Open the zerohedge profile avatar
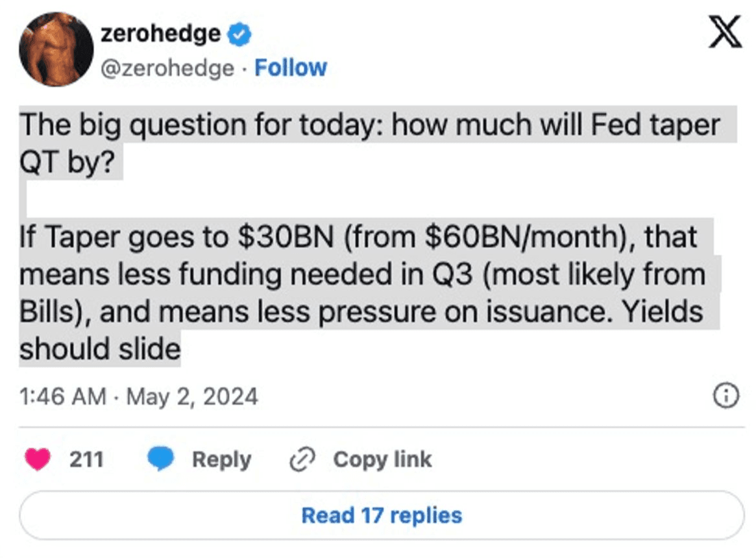The image size is (756, 558). point(56,49)
